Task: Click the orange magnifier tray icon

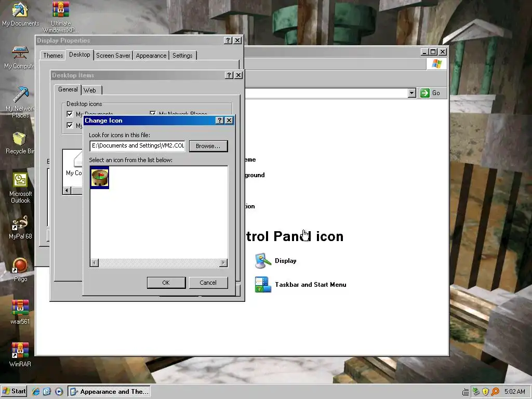Action: [x=495, y=392]
